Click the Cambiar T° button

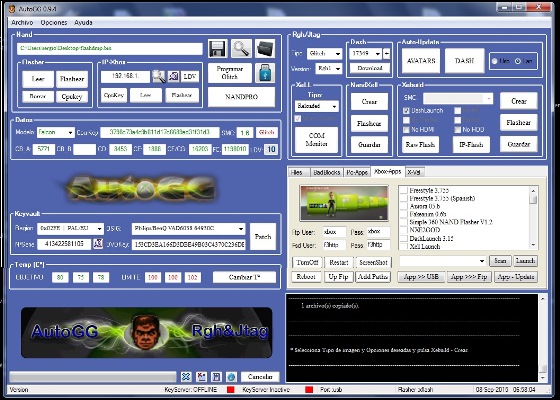(x=245, y=277)
